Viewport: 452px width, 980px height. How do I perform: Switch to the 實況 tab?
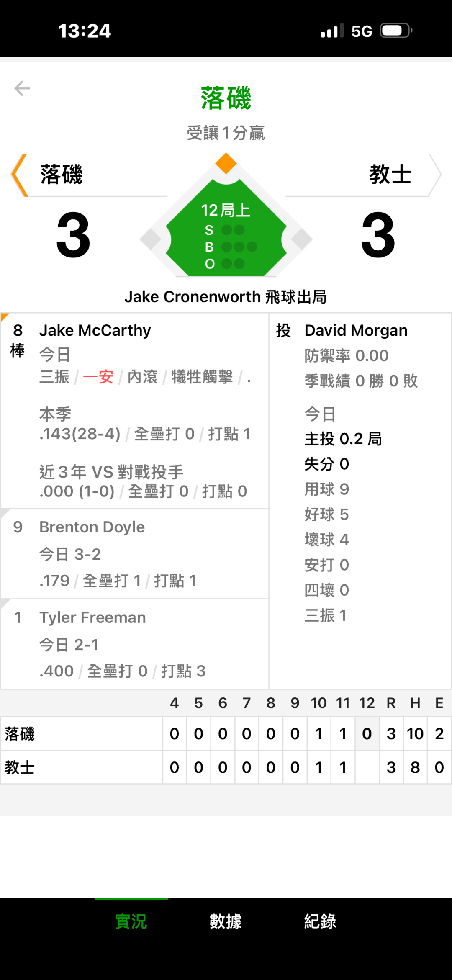pos(131,921)
